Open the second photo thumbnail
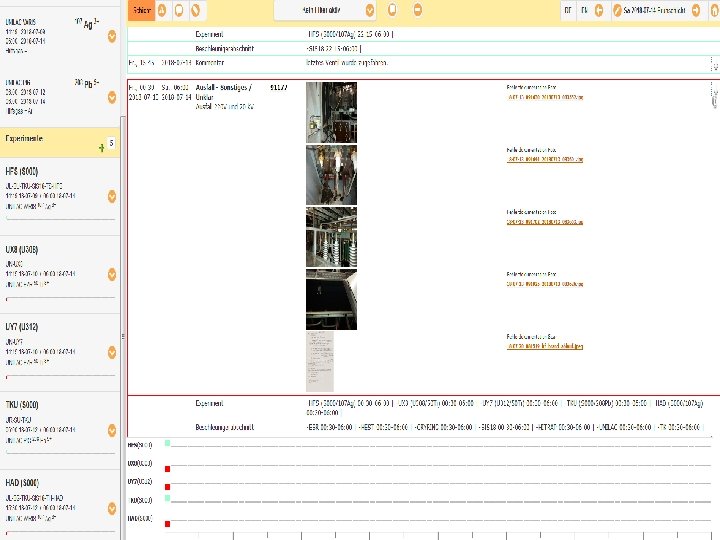The height and width of the screenshot is (540, 720). click(x=331, y=175)
